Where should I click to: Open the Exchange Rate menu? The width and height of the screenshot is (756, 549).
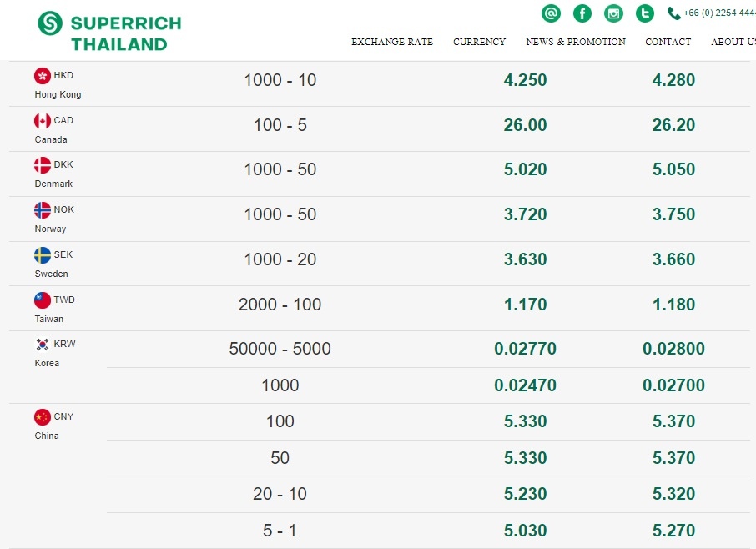point(392,42)
